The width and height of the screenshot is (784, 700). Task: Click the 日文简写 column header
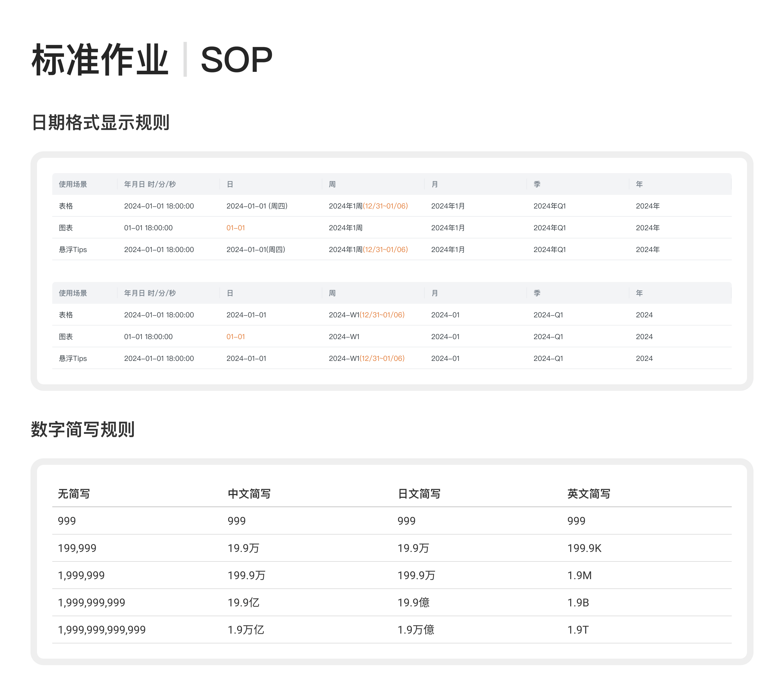point(419,494)
